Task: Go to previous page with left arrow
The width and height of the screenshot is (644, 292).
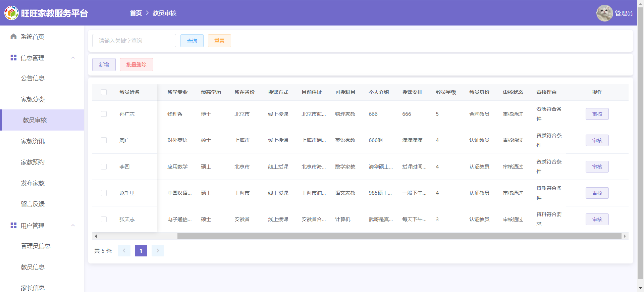Action: 124,251
